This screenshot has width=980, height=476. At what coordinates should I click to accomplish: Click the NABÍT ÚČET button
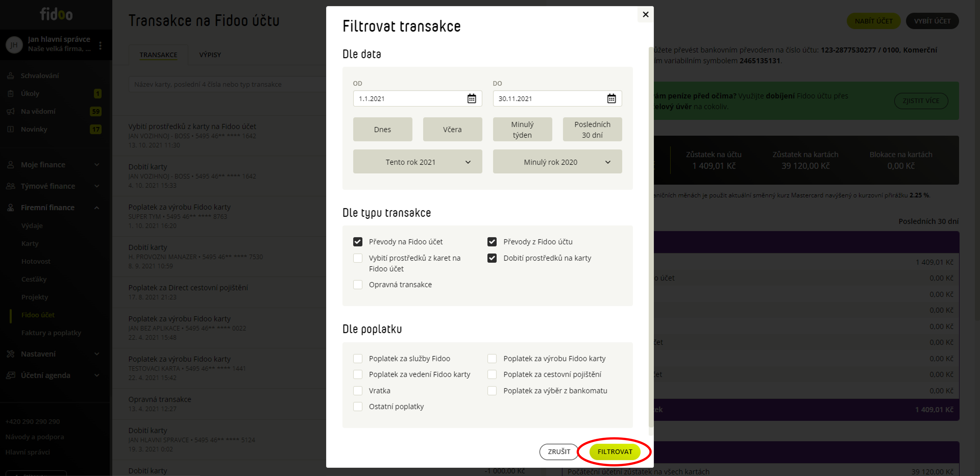874,21
